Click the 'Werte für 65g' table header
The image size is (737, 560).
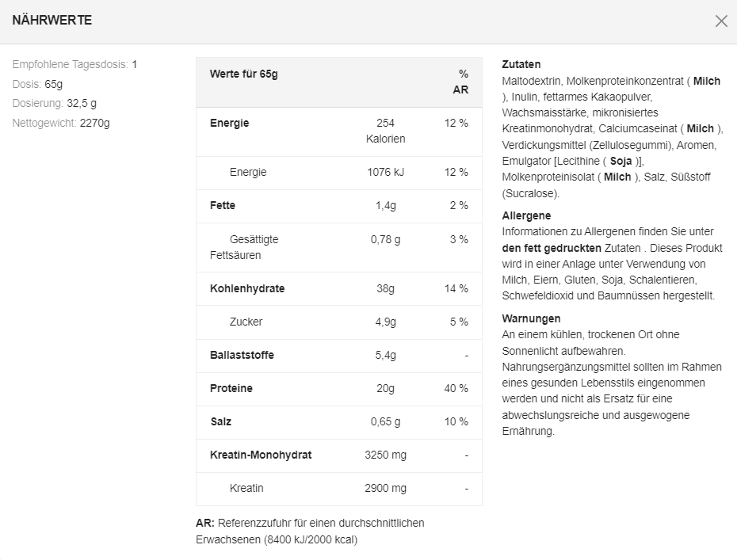pos(244,74)
